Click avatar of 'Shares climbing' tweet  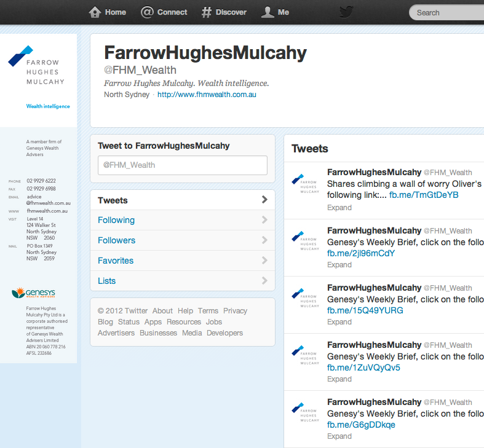(305, 184)
